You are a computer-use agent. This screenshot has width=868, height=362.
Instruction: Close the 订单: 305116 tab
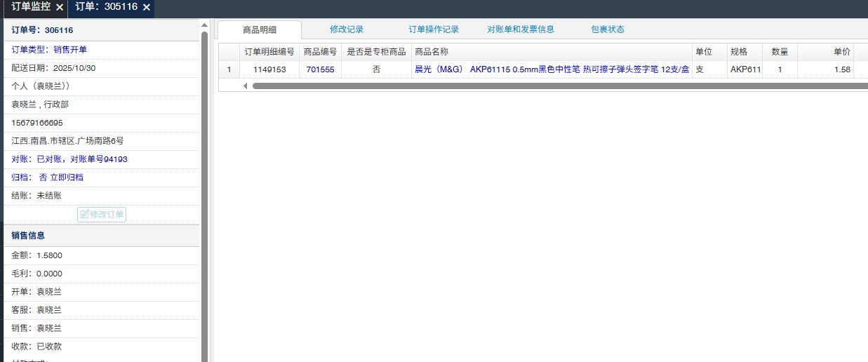147,7
